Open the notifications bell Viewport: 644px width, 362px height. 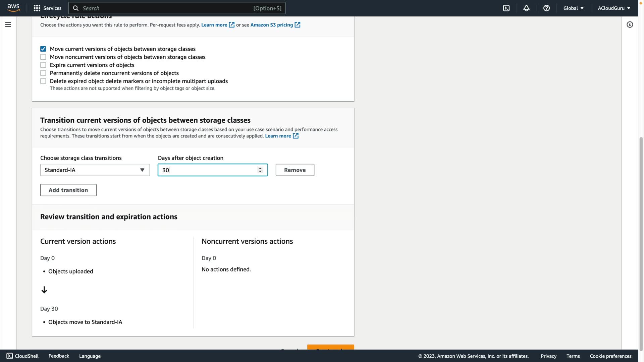point(526,8)
